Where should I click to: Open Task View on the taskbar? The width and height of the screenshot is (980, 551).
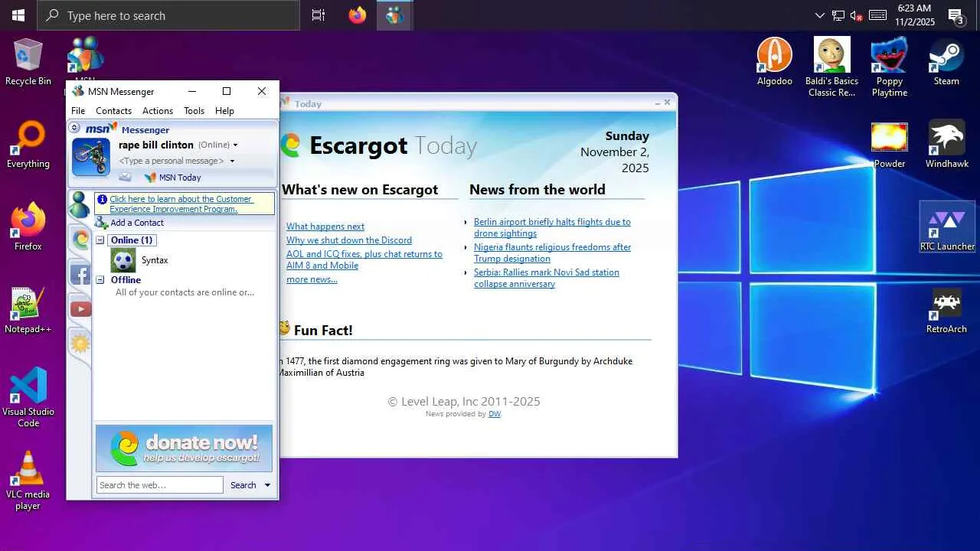(x=318, y=15)
